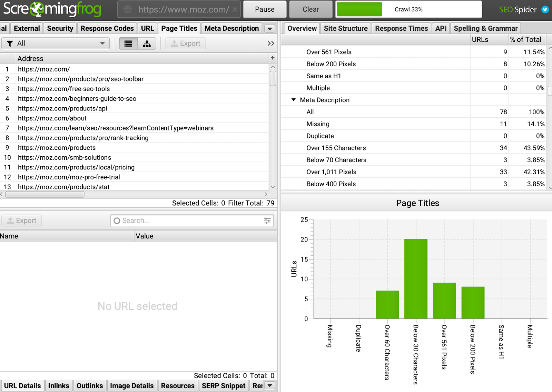The width and height of the screenshot is (552, 392).
Task: Click the Screaming Frog logo
Action: [52, 9]
